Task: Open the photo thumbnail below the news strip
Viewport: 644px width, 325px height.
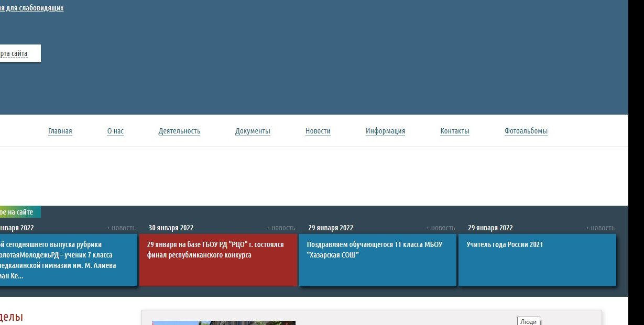Action: pos(223,322)
